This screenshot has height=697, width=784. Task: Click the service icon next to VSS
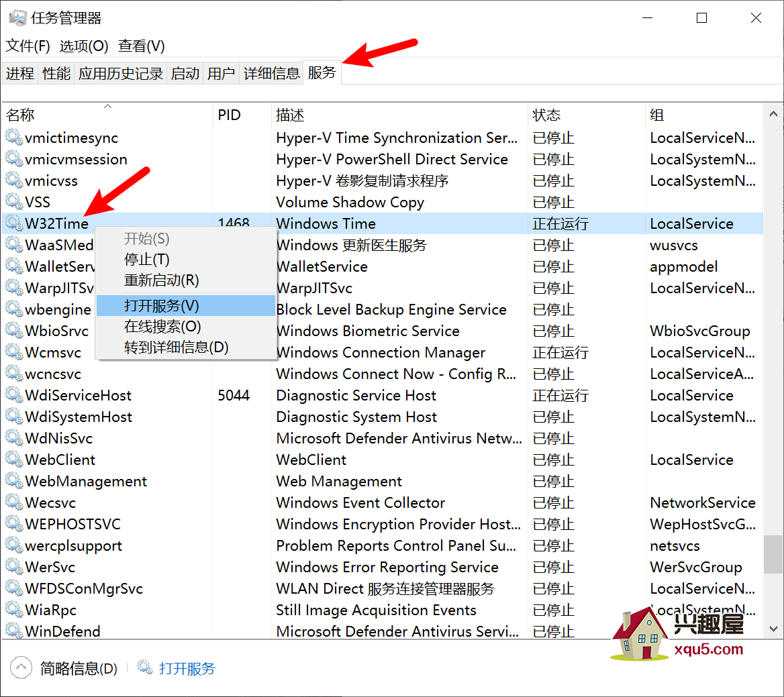(14, 202)
